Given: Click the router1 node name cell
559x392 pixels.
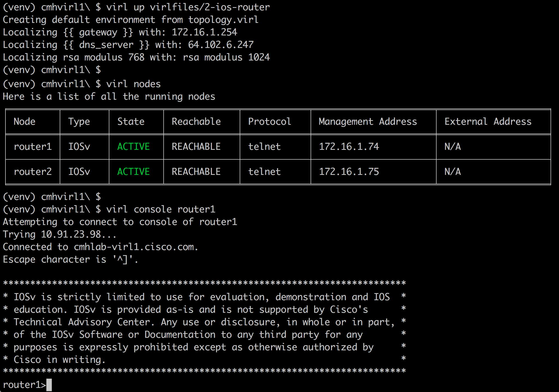Looking at the screenshot, I should [x=33, y=147].
